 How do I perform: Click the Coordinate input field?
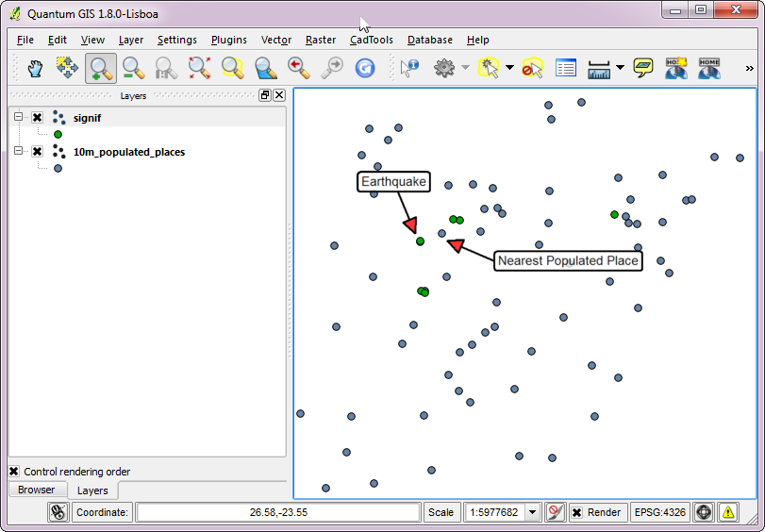tap(278, 512)
